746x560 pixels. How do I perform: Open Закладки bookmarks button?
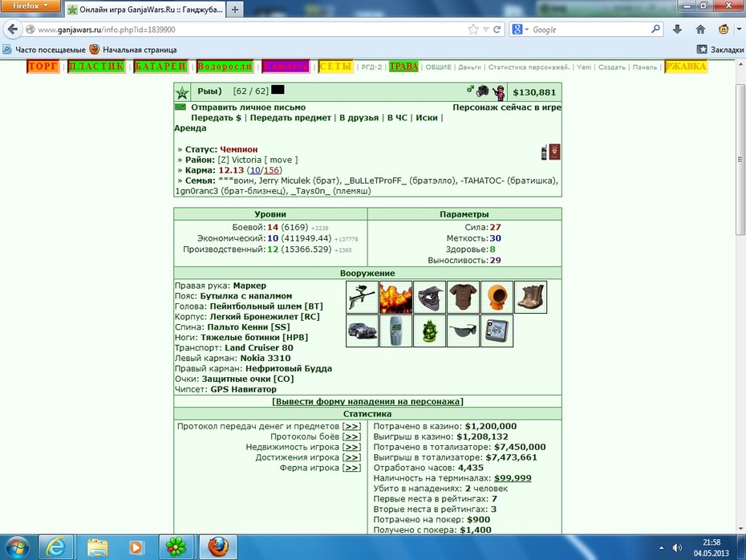click(x=720, y=50)
